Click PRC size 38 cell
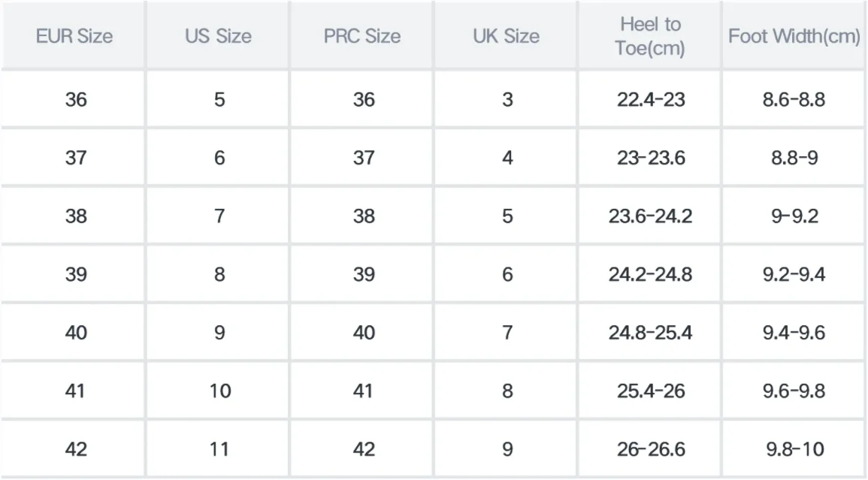Viewport: 868px width, 480px height. coord(364,216)
